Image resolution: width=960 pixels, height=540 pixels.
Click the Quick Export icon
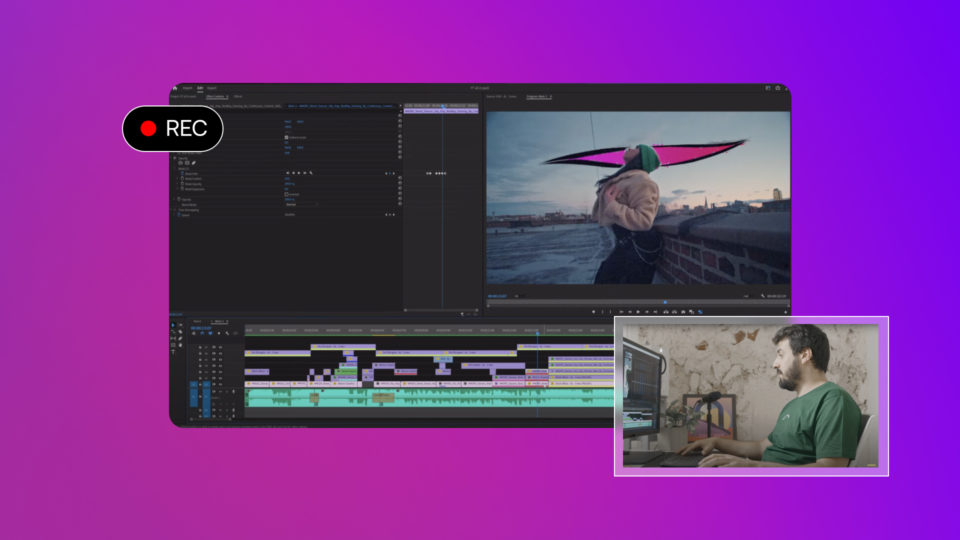click(778, 88)
